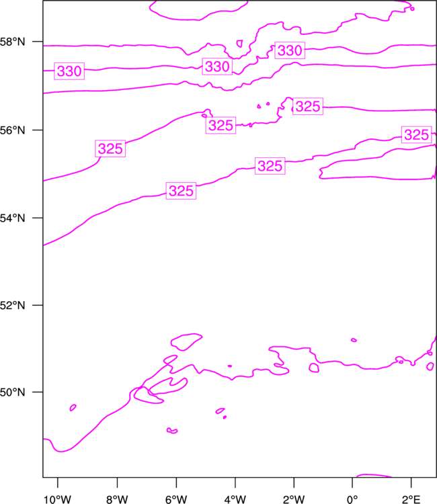Click the 58°N latitude axis label

pyautogui.click(x=12, y=42)
